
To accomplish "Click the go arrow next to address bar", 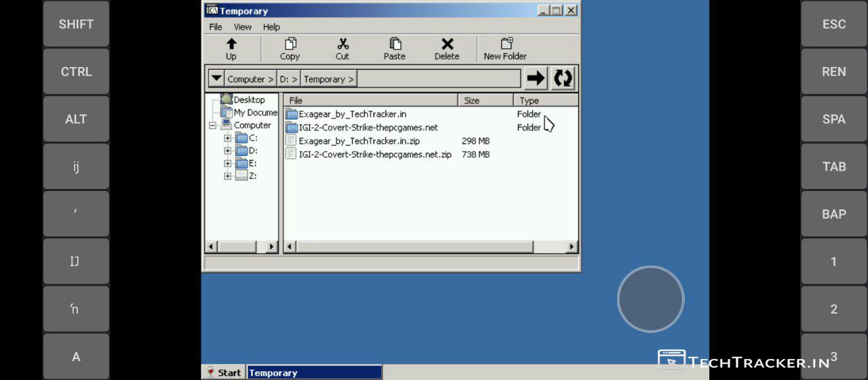I will tap(536, 79).
